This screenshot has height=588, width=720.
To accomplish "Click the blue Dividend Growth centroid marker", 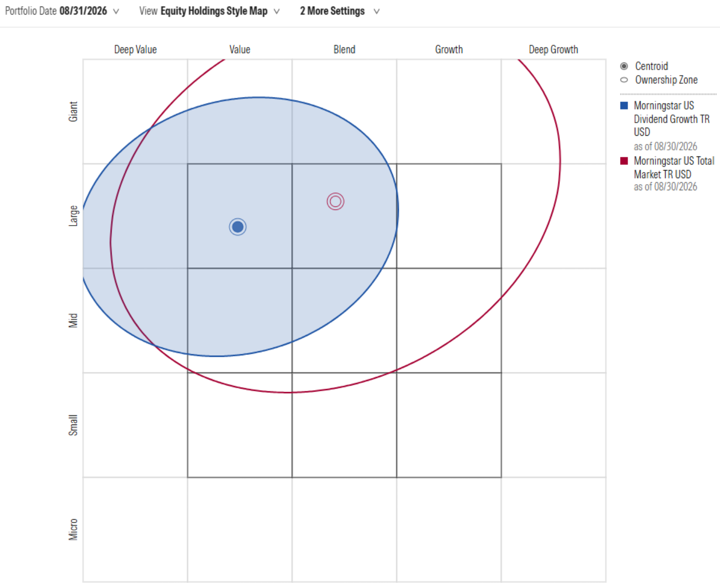I will click(x=238, y=227).
